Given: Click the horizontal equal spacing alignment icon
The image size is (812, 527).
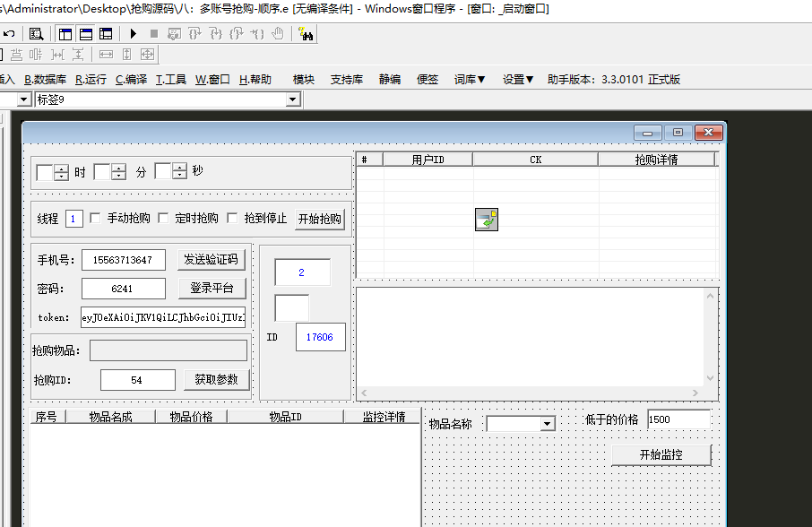Looking at the screenshot, I should tap(57, 54).
